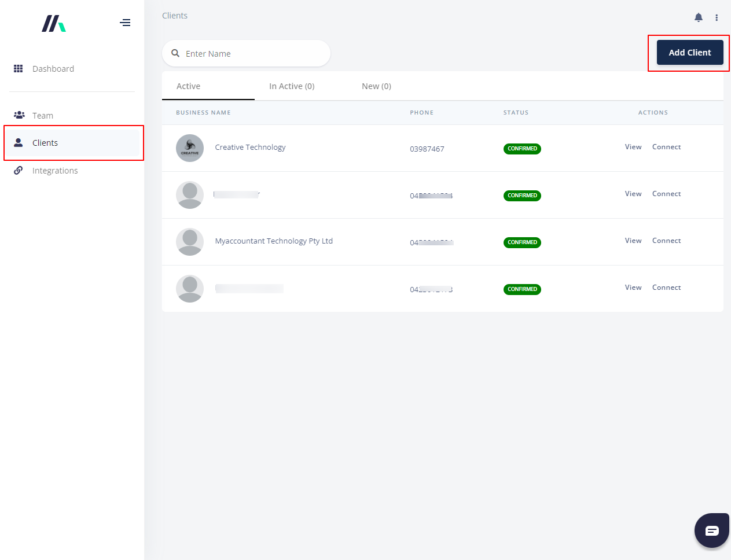Switch to the In Active (0) tab
This screenshot has height=560, width=731.
292,86
